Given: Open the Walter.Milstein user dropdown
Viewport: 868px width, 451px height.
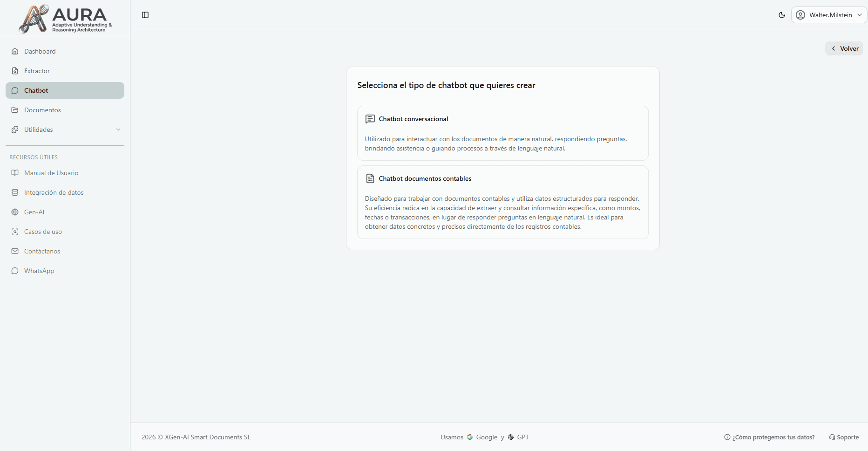Looking at the screenshot, I should click(x=829, y=15).
